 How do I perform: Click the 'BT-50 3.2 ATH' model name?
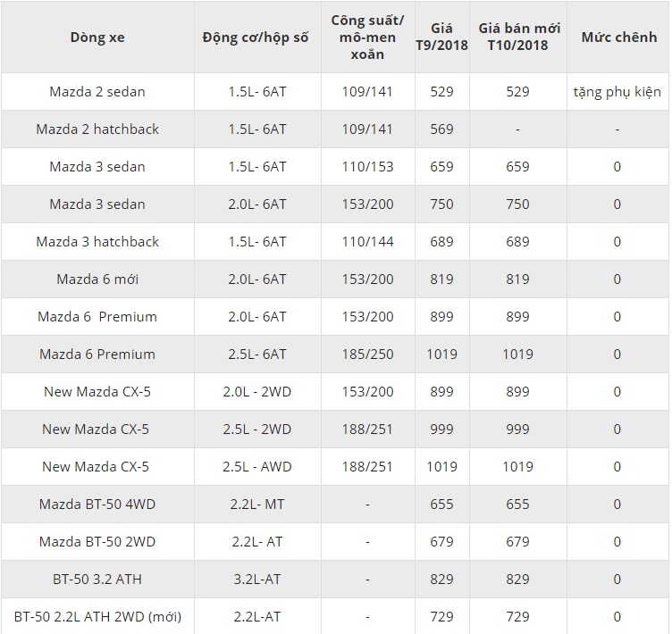97,579
